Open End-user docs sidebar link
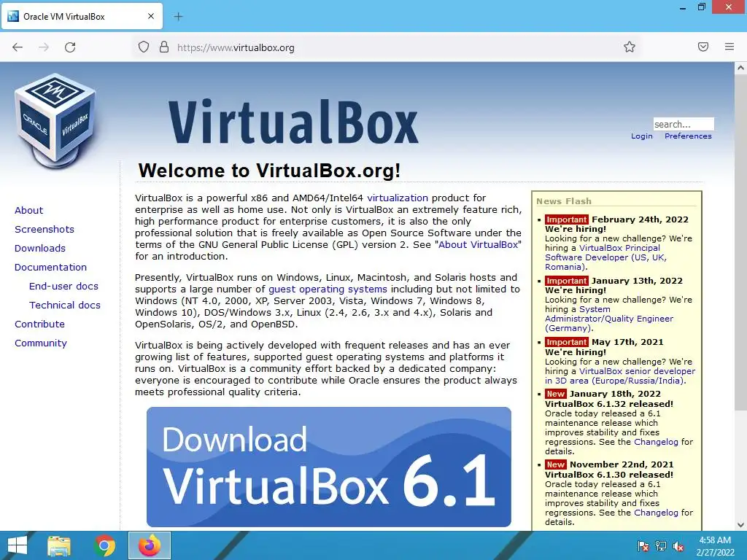 (63, 286)
